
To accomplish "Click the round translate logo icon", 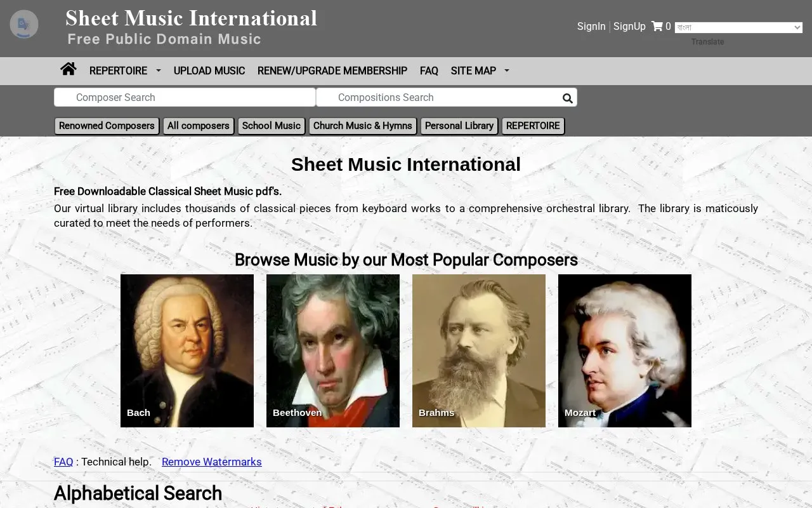I will pos(24,24).
